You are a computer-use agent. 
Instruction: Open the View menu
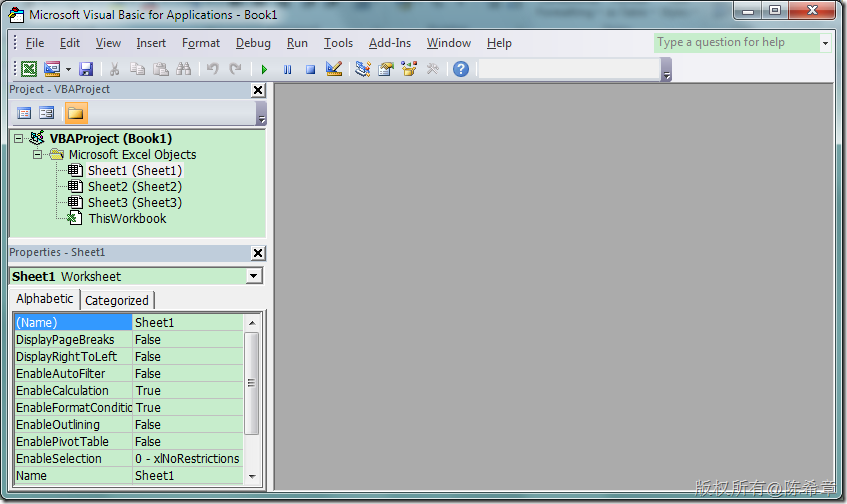pos(108,43)
